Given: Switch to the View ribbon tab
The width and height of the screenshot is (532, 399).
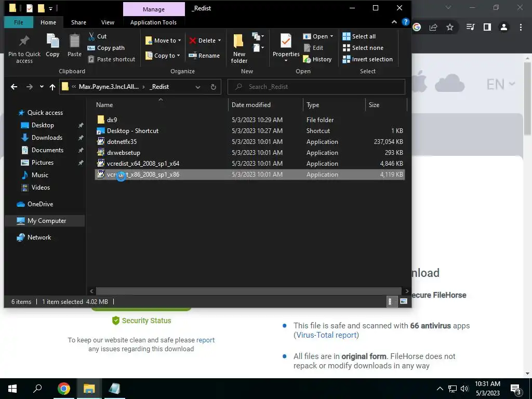Looking at the screenshot, I should pyautogui.click(x=108, y=22).
